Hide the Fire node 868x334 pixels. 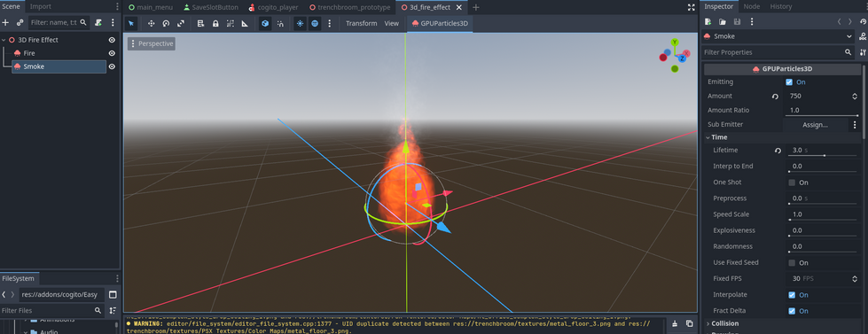tap(112, 53)
